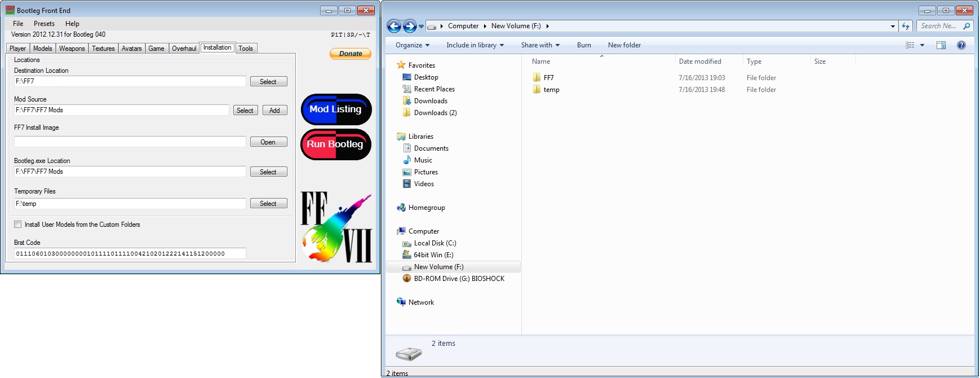Switch to the Weapons tab

(72, 49)
